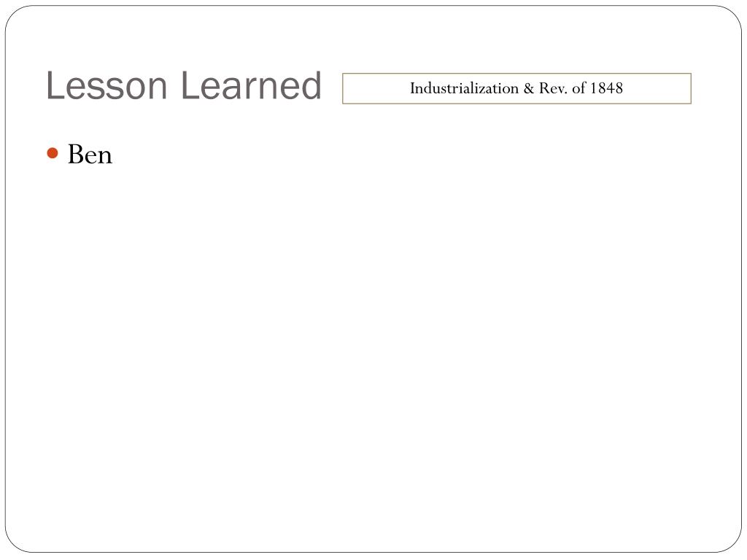The image size is (747, 560).
Task: Click the word 'Industrialization' in the box
Action: pos(464,88)
